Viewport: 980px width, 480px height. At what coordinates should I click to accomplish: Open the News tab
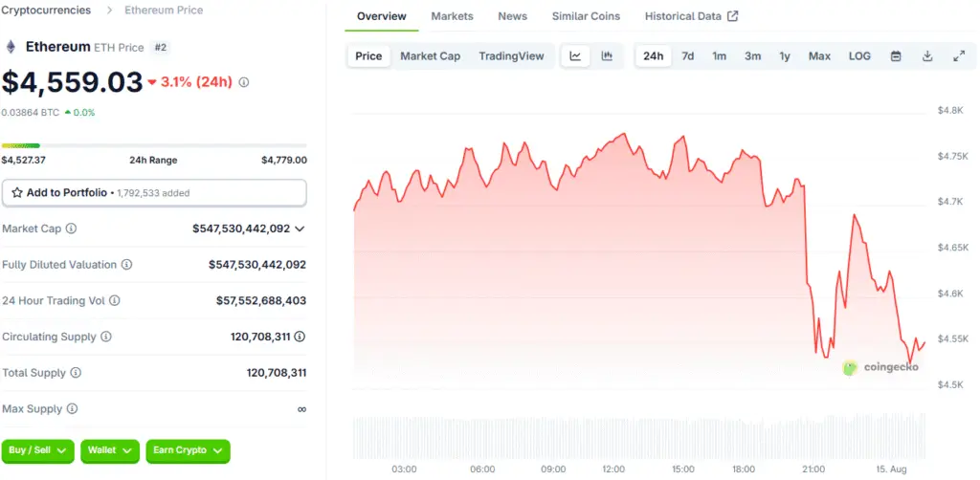(513, 16)
